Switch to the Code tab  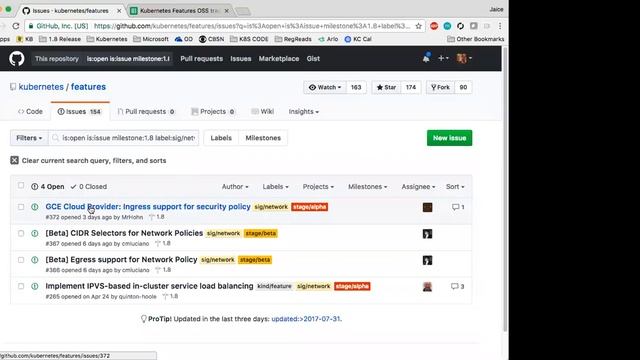(x=30, y=111)
